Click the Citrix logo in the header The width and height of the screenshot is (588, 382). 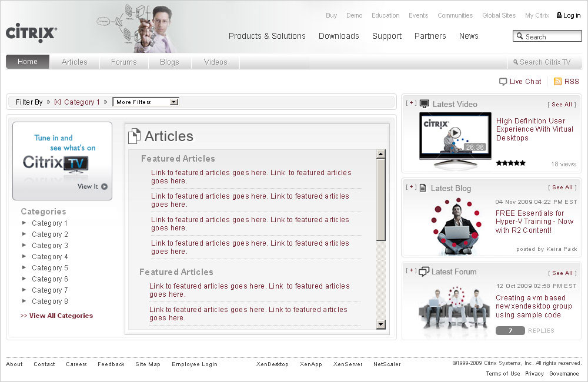[x=31, y=32]
